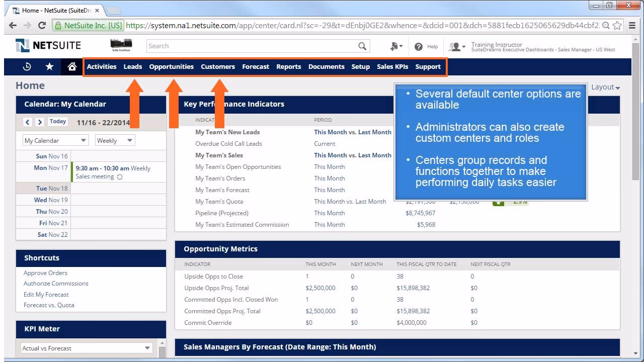
Task: Open the Recent Records clock icon
Action: coord(27,66)
